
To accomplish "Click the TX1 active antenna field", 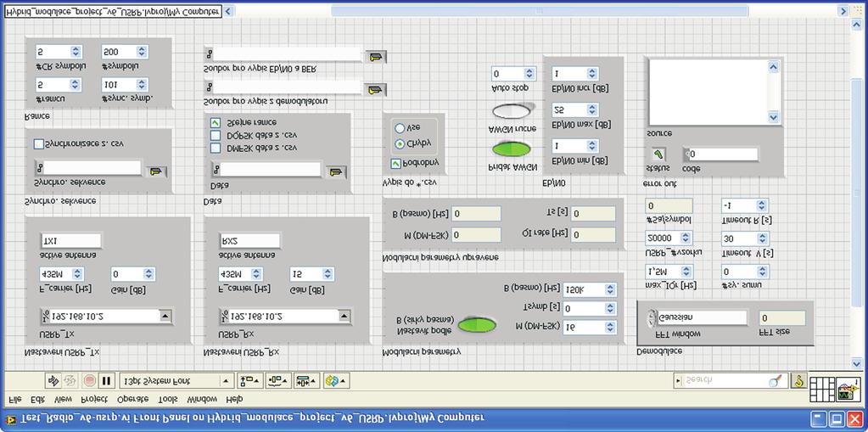I will [71, 240].
